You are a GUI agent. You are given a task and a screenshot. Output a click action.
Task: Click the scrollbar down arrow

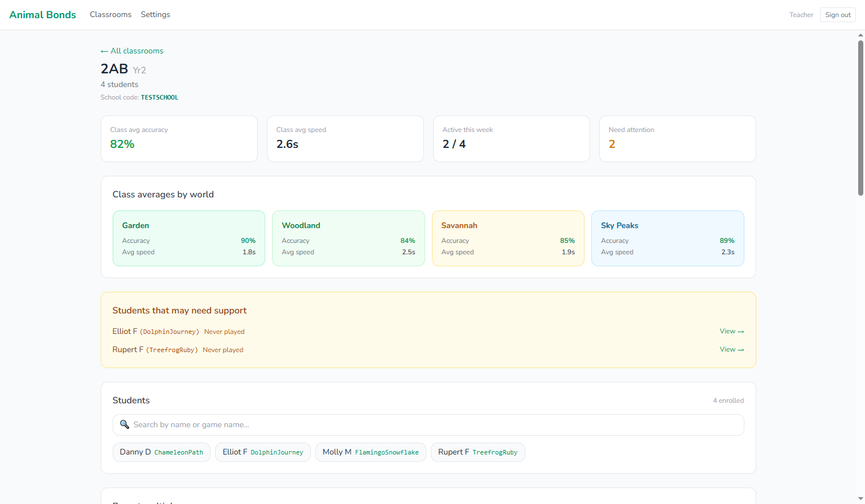(x=861, y=499)
